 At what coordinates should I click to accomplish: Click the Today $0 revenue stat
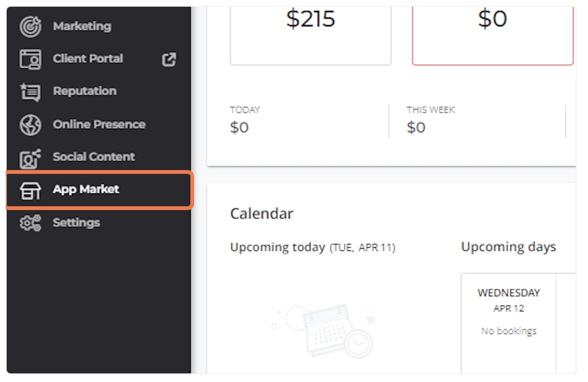[245, 120]
